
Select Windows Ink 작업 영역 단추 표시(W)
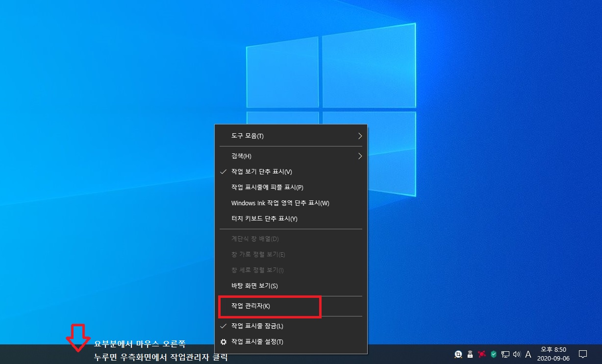pos(291,203)
